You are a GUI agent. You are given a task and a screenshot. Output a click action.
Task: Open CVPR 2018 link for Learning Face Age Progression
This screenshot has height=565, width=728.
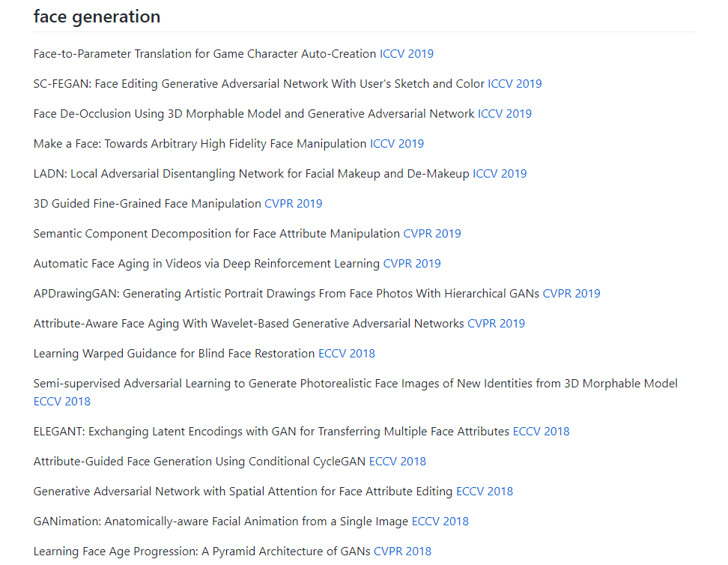[402, 552]
